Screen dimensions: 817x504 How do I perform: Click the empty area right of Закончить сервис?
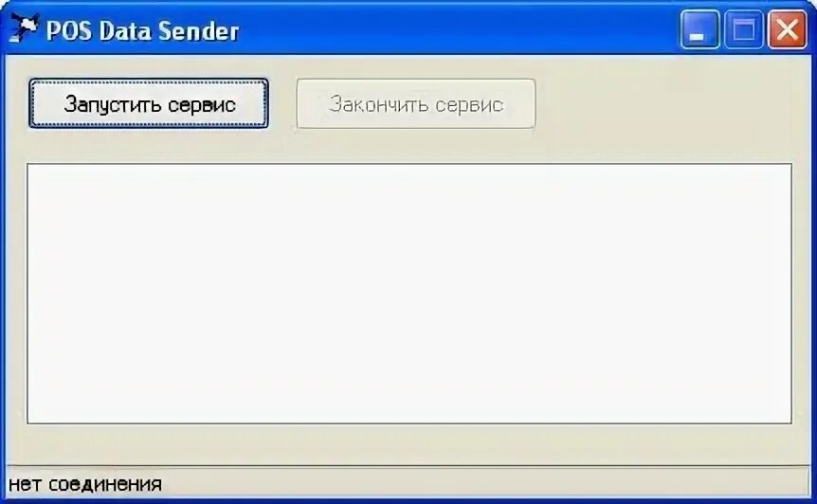pos(667,103)
